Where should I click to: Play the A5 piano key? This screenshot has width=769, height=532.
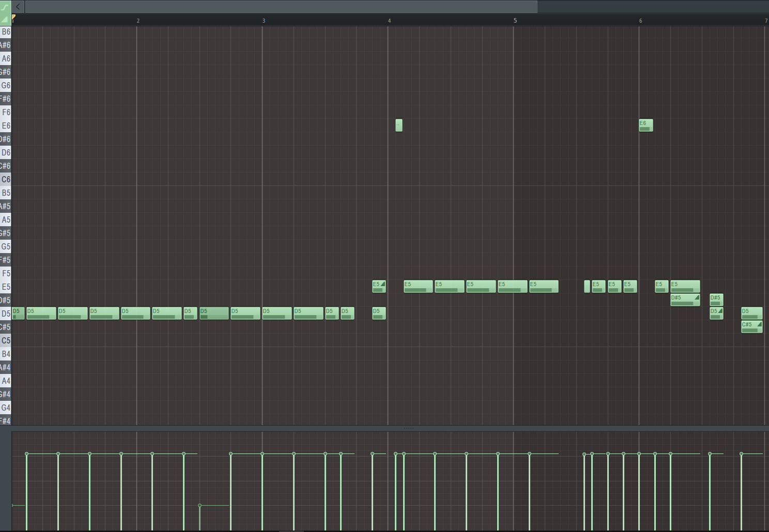[x=6, y=220]
